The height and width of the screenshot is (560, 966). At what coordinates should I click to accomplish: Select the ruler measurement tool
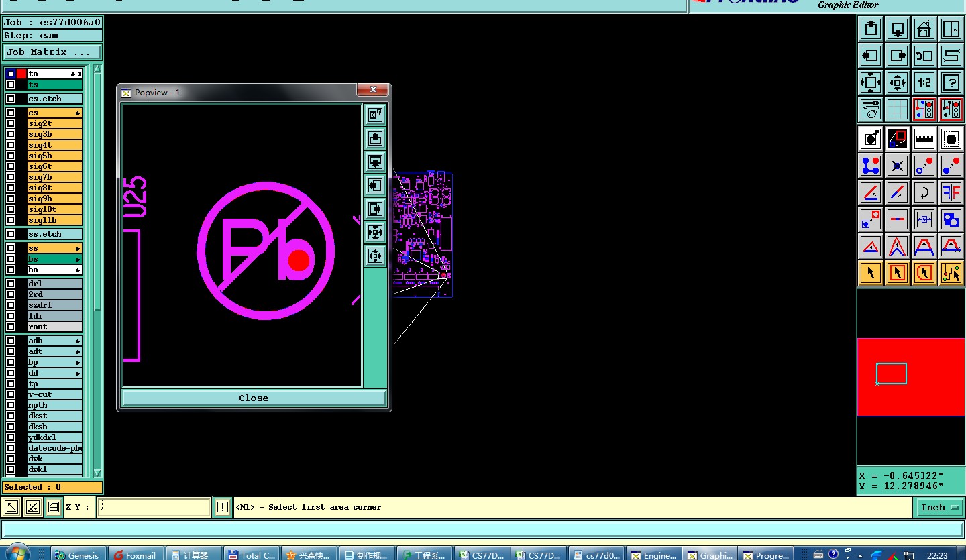pos(924,139)
